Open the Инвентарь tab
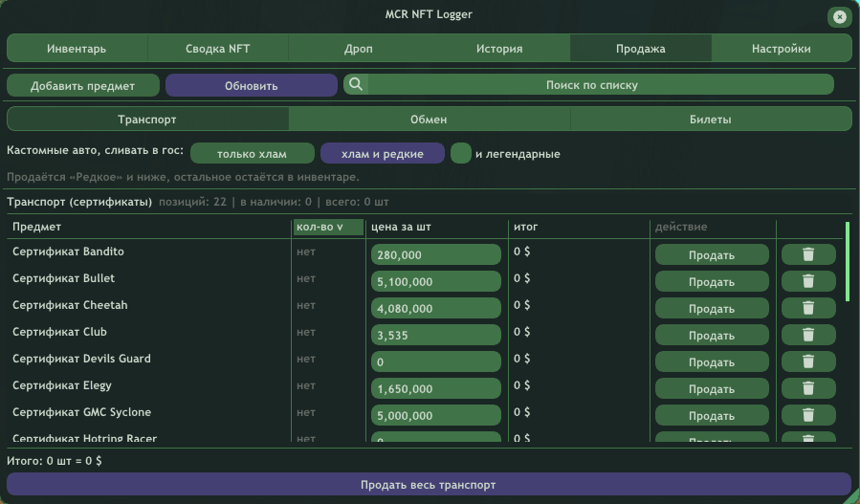Viewport: 860px width, 504px height. 77,48
